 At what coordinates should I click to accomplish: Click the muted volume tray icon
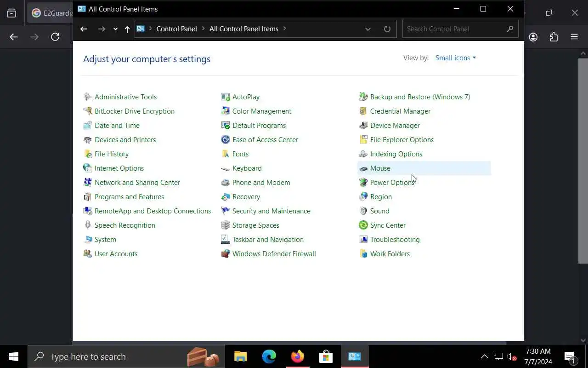[x=512, y=356]
